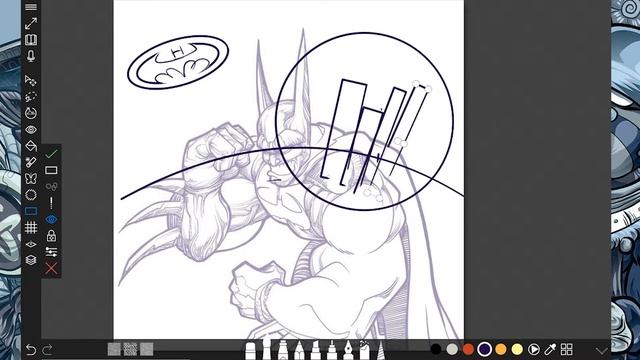Confirm with the green checkmark
The image size is (640, 360).
51,154
